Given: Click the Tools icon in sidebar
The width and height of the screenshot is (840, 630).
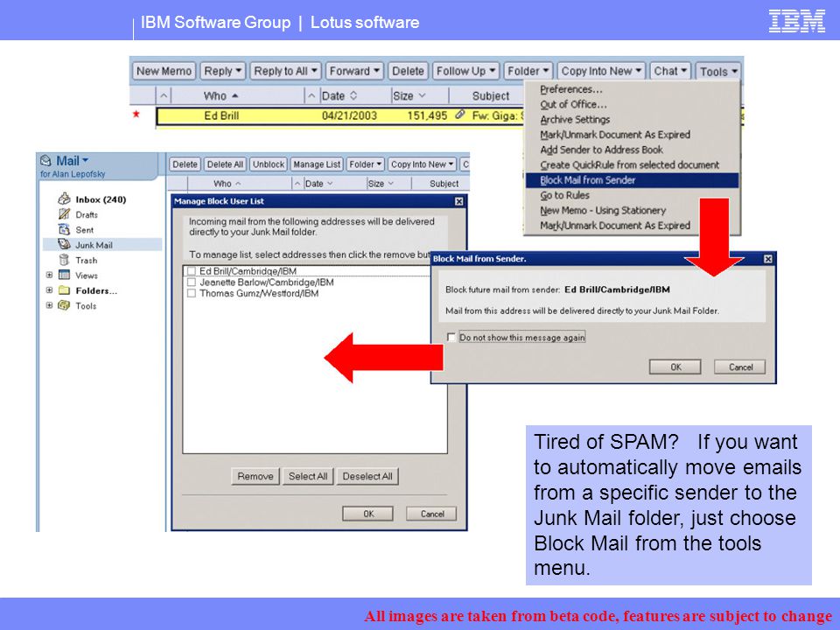Looking at the screenshot, I should pyautogui.click(x=64, y=305).
